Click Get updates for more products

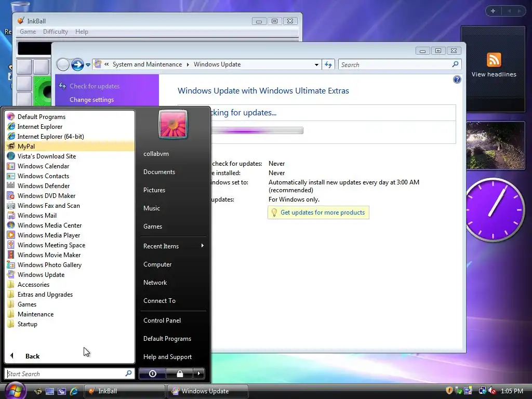tap(322, 212)
